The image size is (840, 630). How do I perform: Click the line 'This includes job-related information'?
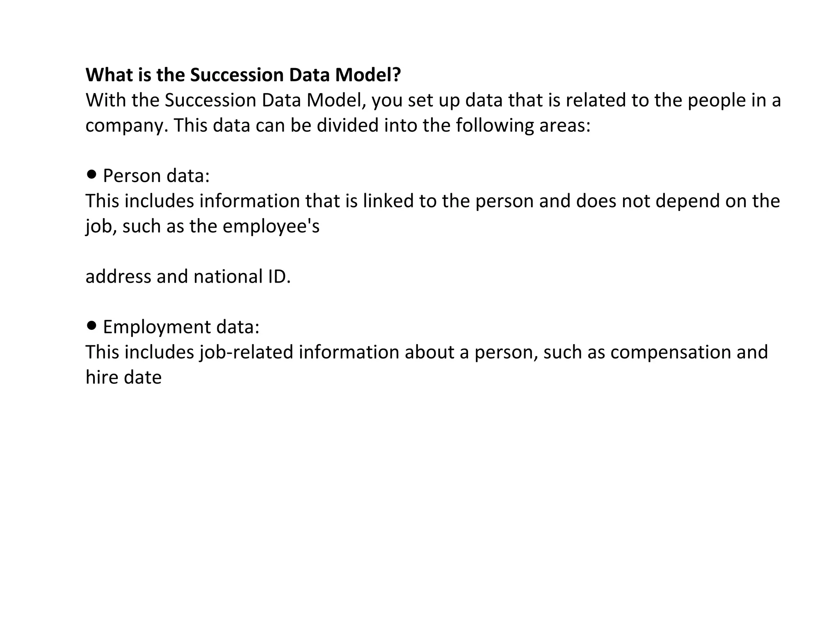coord(427,352)
